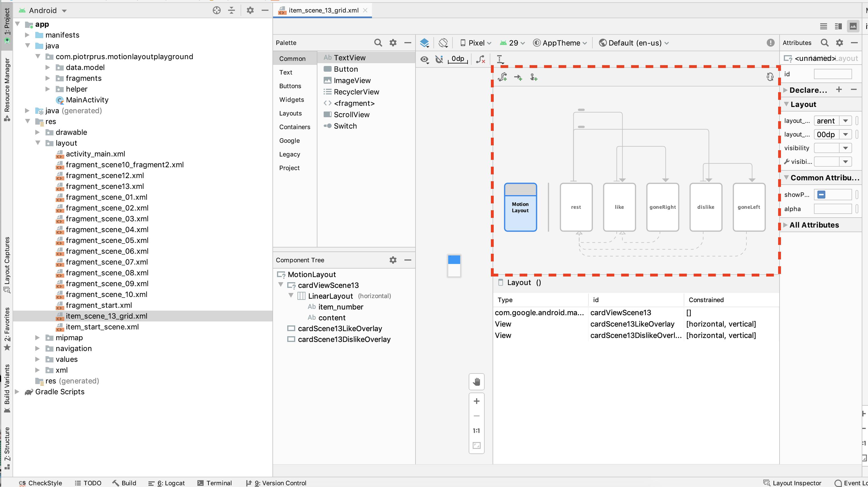Toggle the showPaths minus checkbox
The height and width of the screenshot is (487, 868).
[x=821, y=195]
